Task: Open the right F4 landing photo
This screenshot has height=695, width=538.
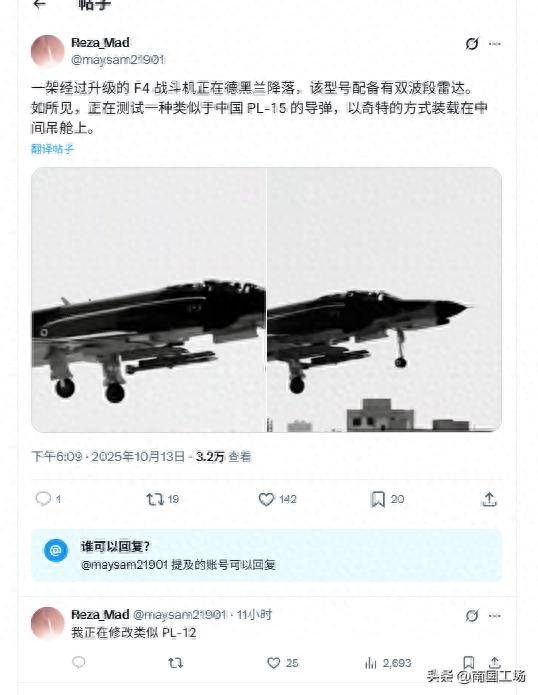Action: [384, 300]
